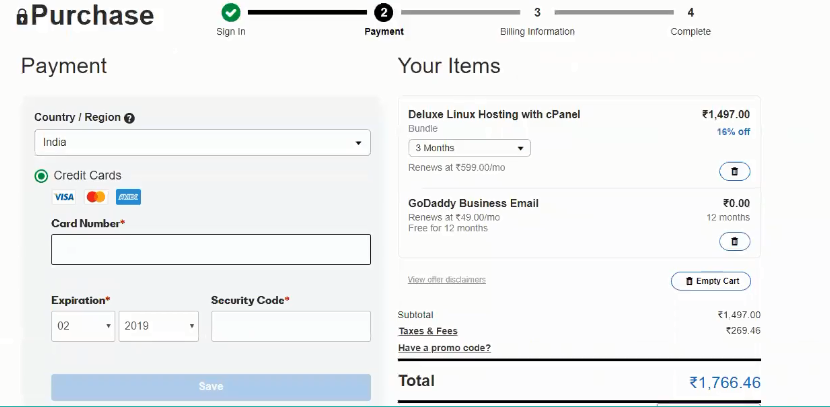Select the Credit Cards radio button
Viewport: 830px width, 407px height.
pyautogui.click(x=41, y=176)
